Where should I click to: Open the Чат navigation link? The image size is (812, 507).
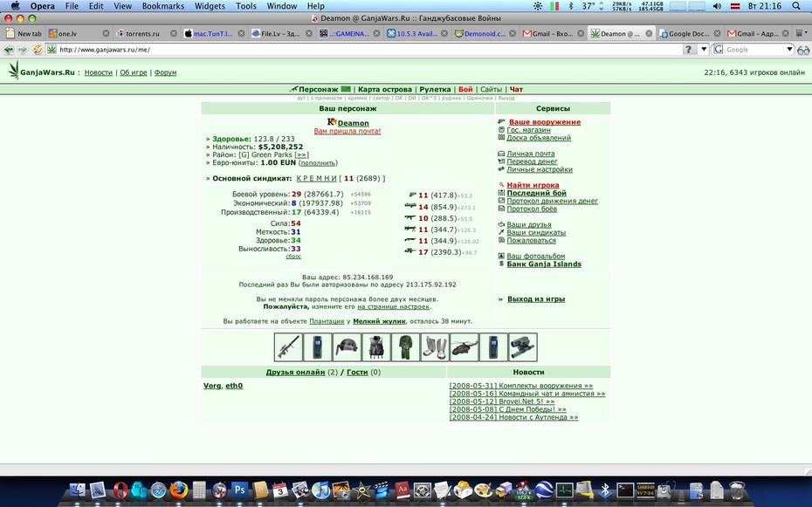516,90
